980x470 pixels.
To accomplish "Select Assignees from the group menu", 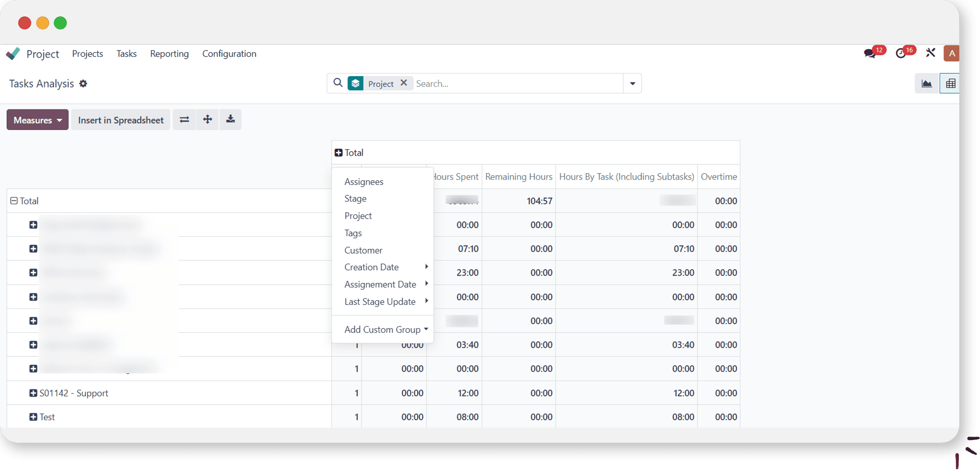I will click(x=363, y=181).
